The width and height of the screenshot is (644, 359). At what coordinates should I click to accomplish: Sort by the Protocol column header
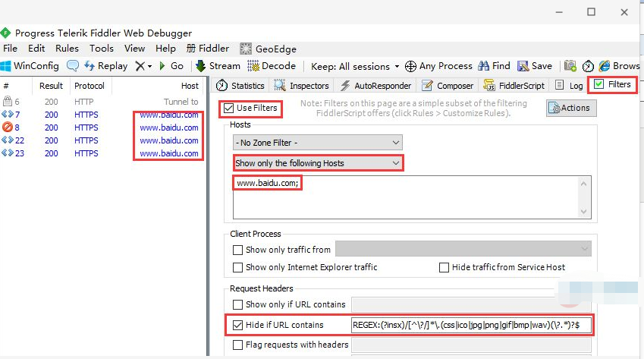(90, 86)
